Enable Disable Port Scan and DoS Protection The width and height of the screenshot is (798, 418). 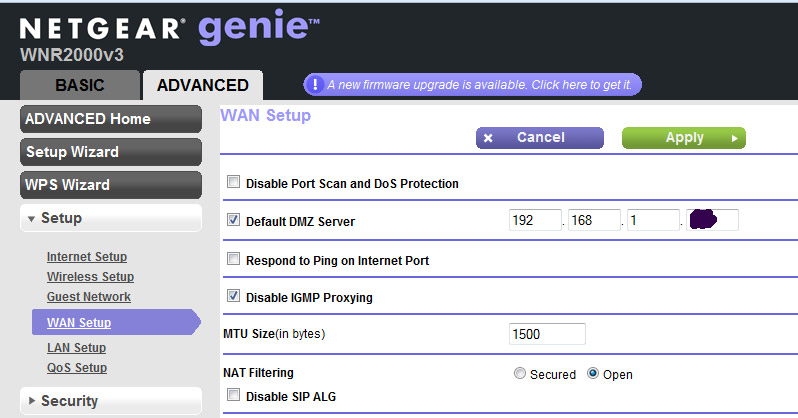tap(234, 182)
